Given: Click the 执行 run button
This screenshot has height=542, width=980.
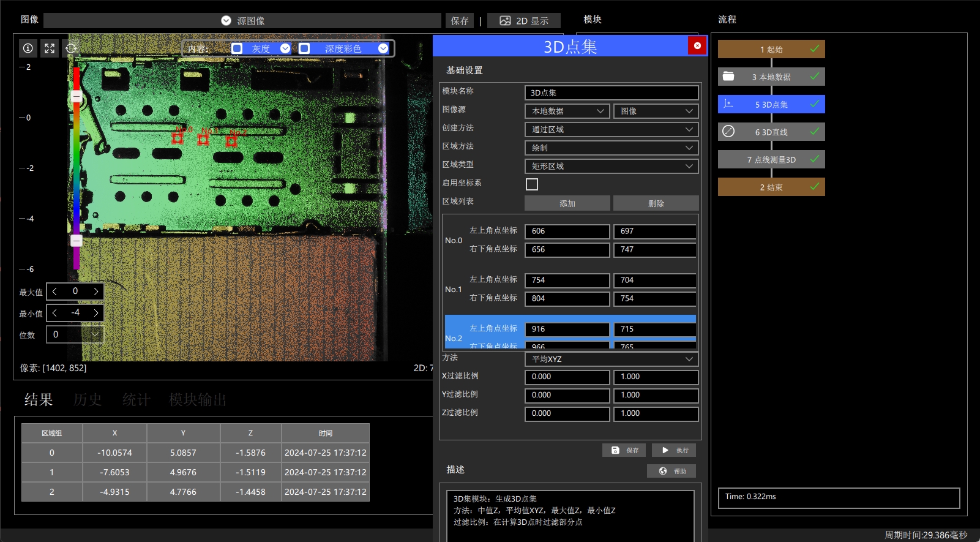Looking at the screenshot, I should [674, 450].
